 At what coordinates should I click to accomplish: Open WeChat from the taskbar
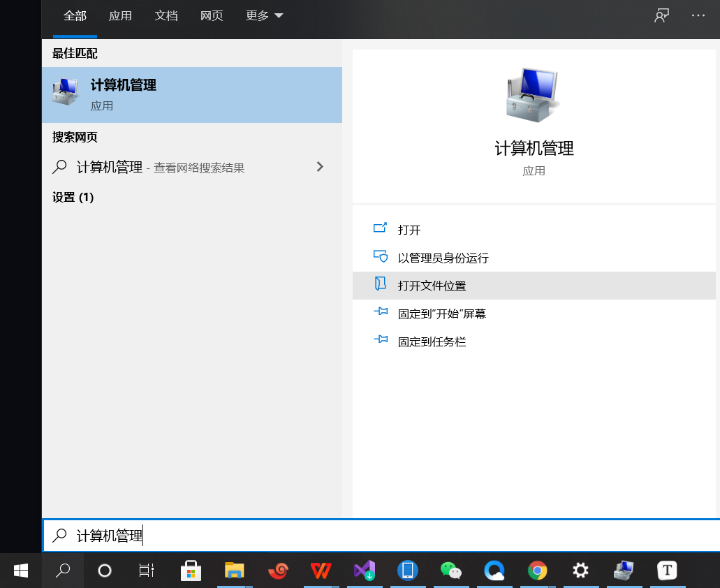coord(451,571)
